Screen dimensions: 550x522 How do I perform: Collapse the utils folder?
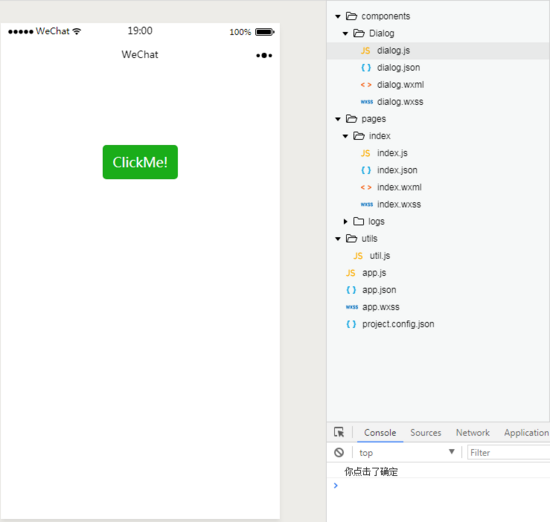(338, 239)
